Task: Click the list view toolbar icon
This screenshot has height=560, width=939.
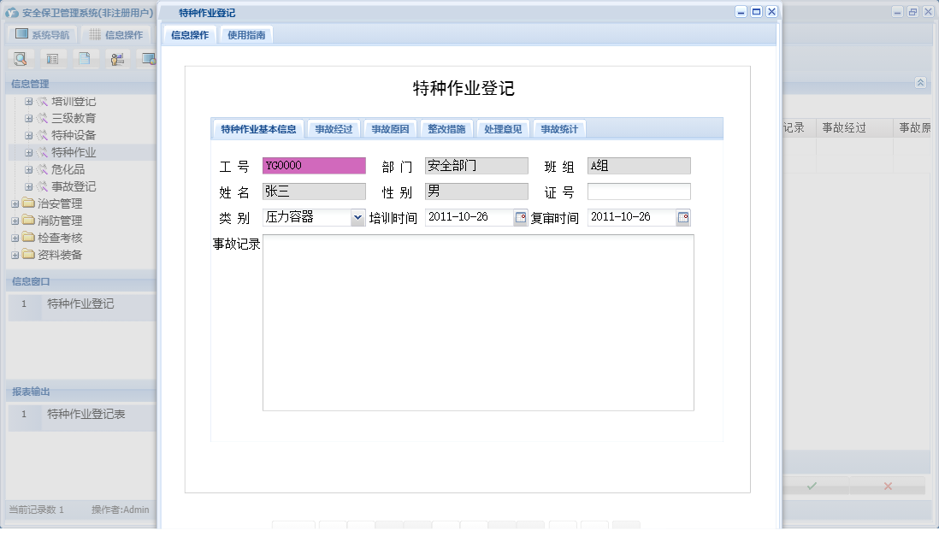Action: (52, 58)
